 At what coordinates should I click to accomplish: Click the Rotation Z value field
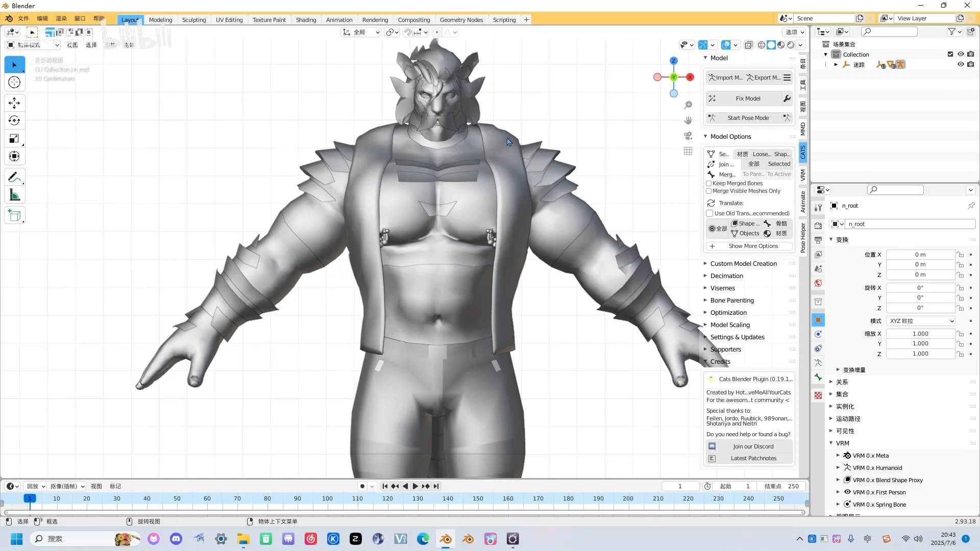pos(920,308)
